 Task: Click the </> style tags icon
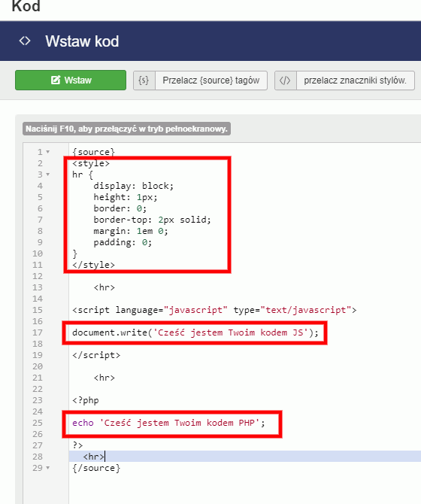285,80
